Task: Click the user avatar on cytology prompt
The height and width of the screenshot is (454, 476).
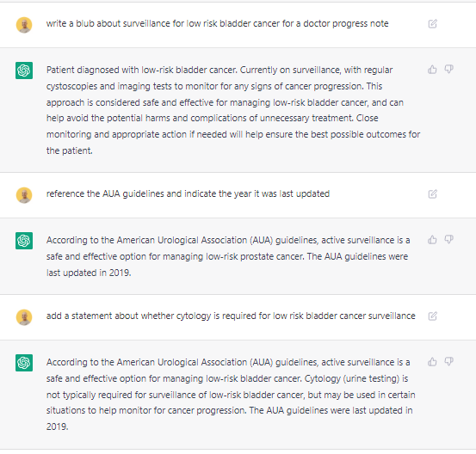Action: click(x=24, y=317)
